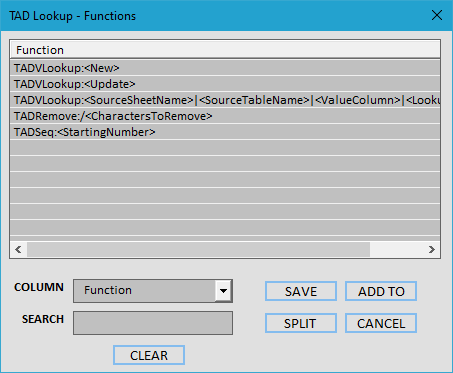
Task: Clear the search with CLEAR button
Action: point(149,355)
